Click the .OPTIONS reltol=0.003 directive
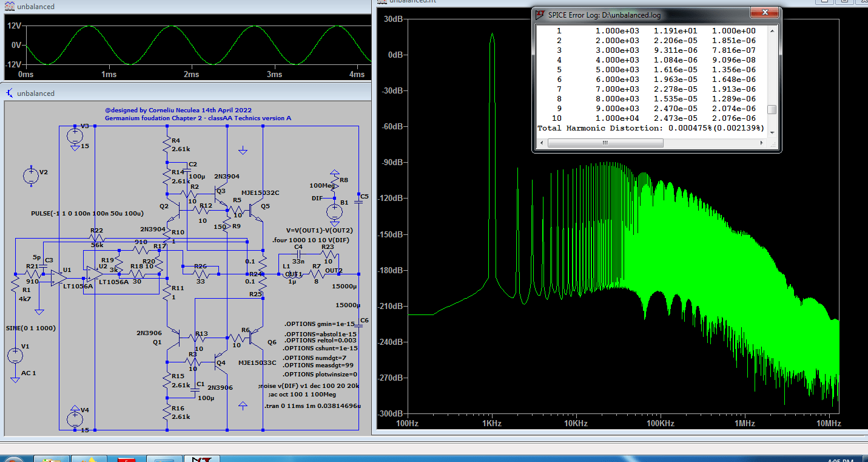 (x=319, y=341)
